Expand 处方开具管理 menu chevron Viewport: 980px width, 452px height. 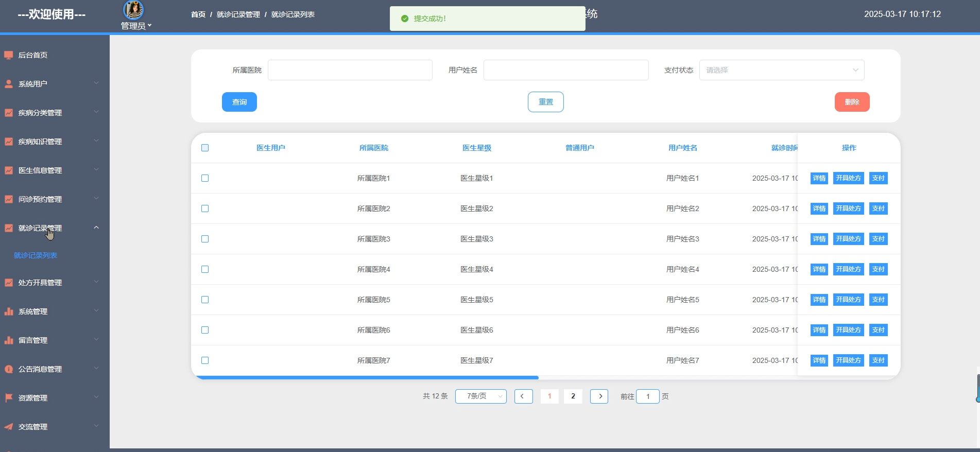click(96, 282)
